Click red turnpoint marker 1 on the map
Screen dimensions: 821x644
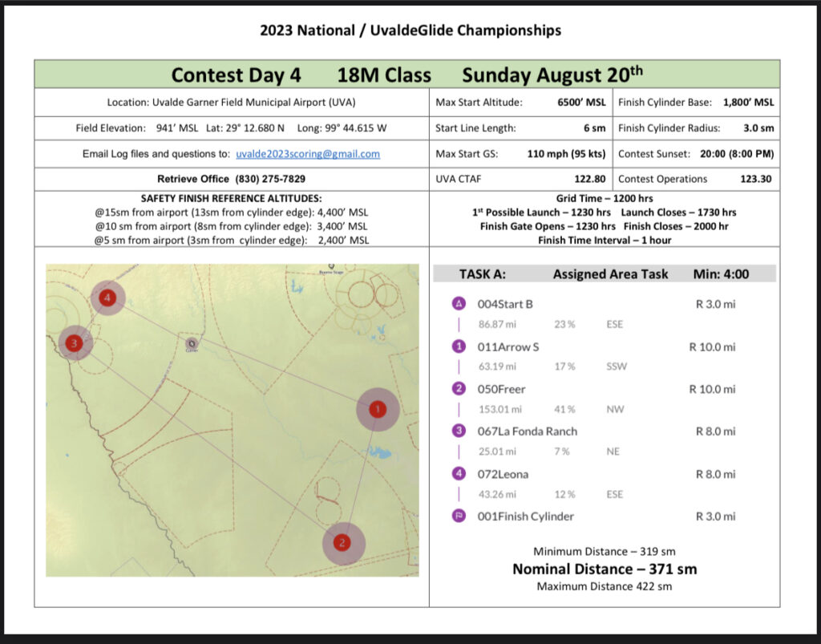pos(378,409)
